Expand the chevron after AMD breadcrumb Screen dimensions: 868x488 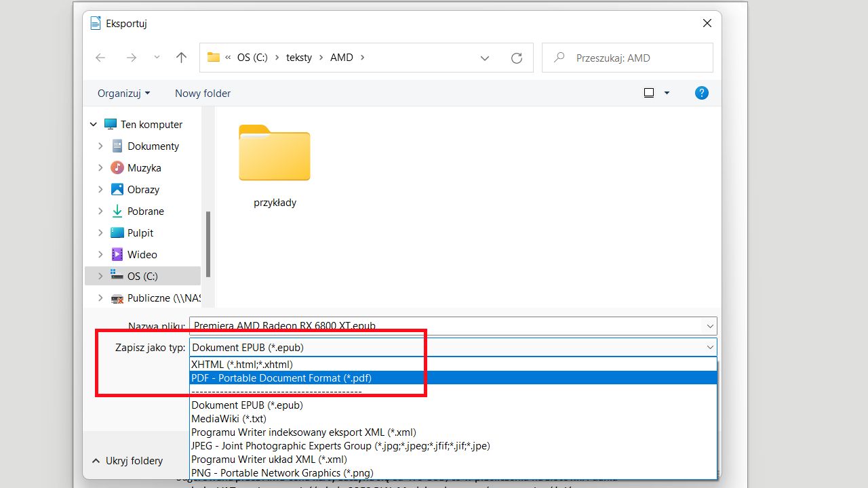pos(363,58)
